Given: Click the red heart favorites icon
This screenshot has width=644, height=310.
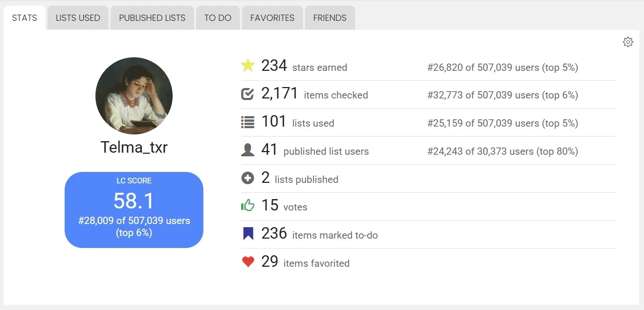Looking at the screenshot, I should pos(248,262).
